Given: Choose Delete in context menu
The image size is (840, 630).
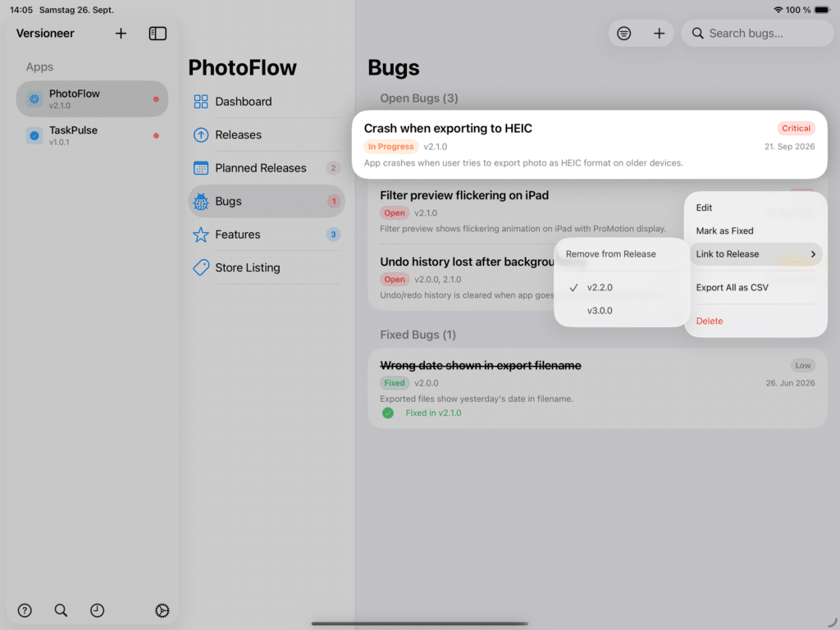Looking at the screenshot, I should pyautogui.click(x=756, y=321).
